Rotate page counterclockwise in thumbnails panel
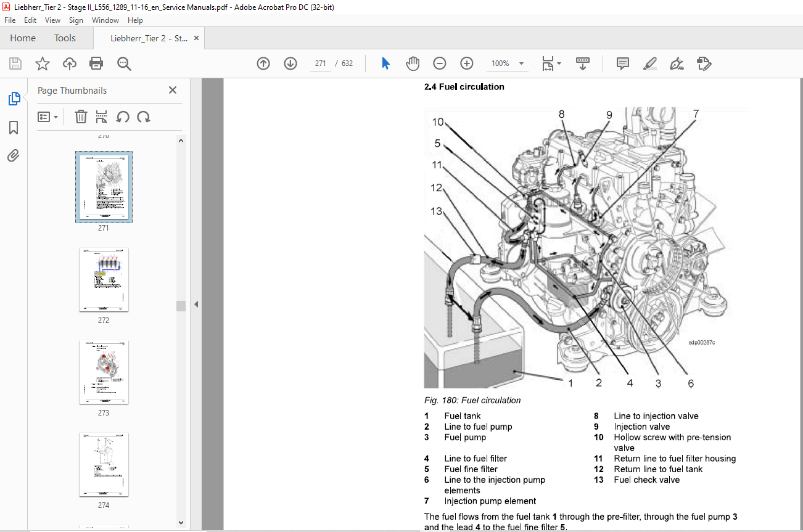This screenshot has height=532, width=803. pyautogui.click(x=123, y=117)
